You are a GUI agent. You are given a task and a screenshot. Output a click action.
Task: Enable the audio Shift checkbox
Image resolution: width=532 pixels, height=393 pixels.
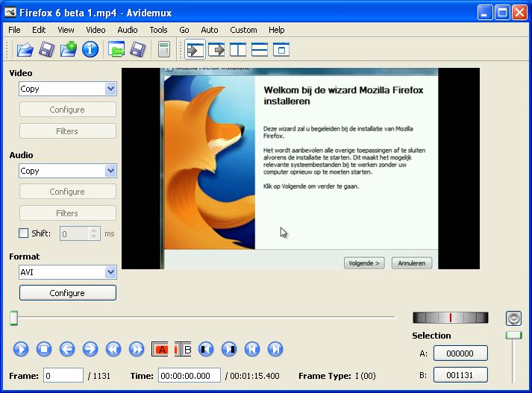click(23, 233)
